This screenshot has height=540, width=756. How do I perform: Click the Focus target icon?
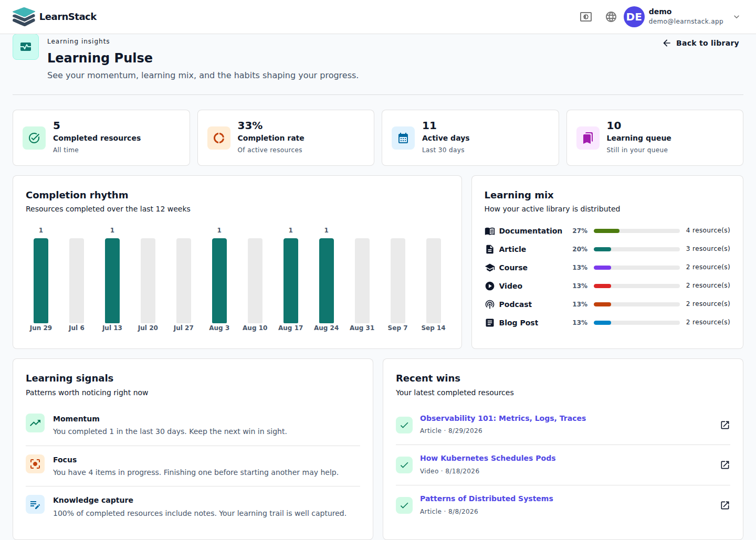(x=35, y=464)
